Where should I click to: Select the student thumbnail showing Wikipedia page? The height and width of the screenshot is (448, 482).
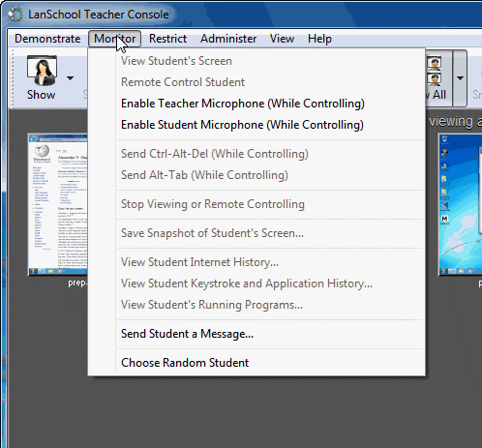click(x=58, y=205)
